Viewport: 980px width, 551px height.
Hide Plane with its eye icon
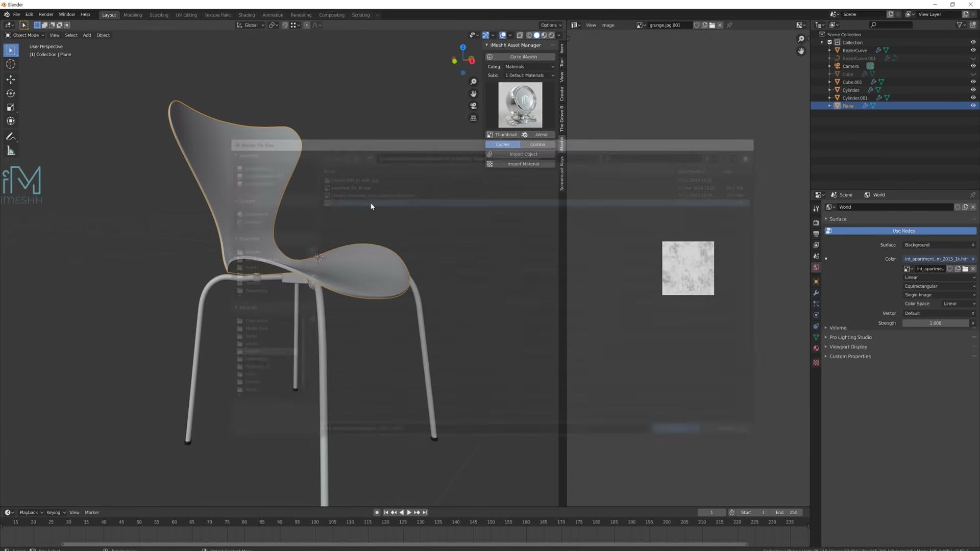point(973,106)
